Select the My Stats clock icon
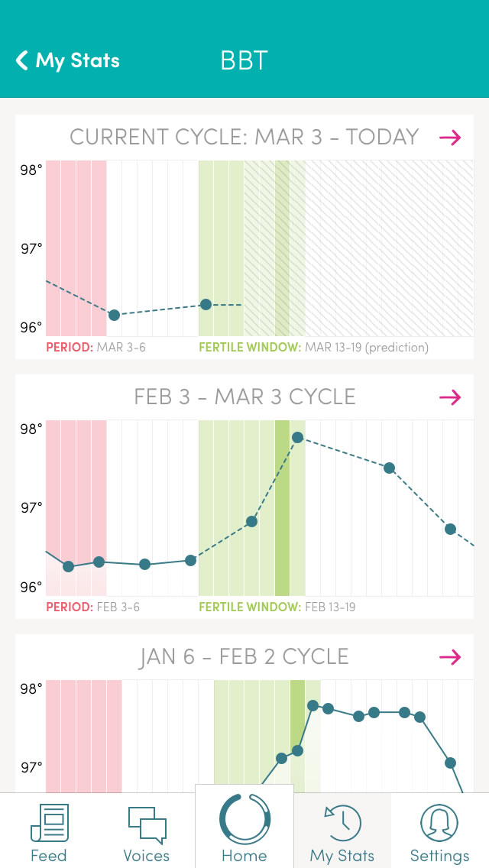 [342, 822]
